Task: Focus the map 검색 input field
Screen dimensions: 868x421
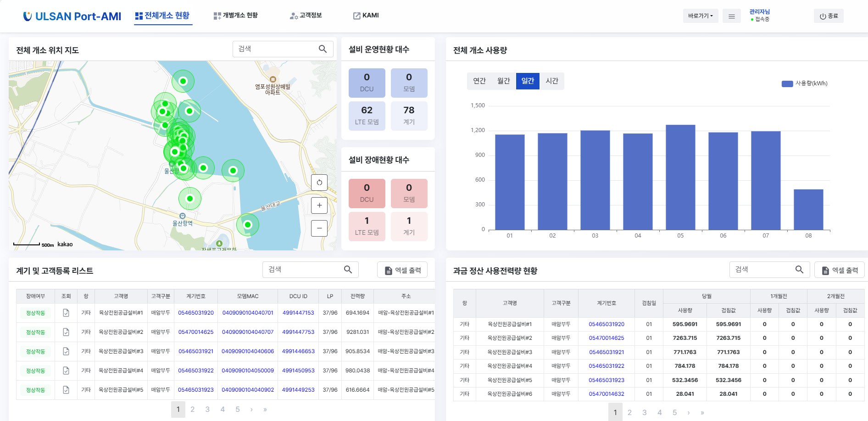Action: pyautogui.click(x=276, y=49)
